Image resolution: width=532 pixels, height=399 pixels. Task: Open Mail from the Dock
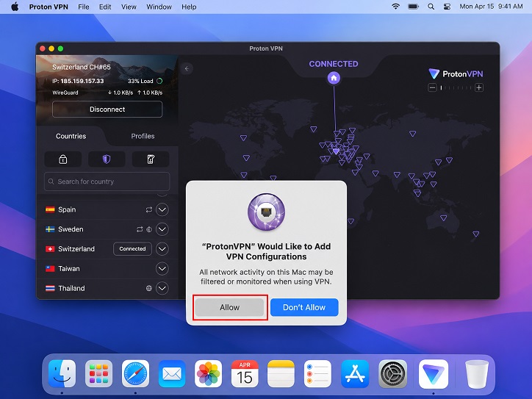172,373
